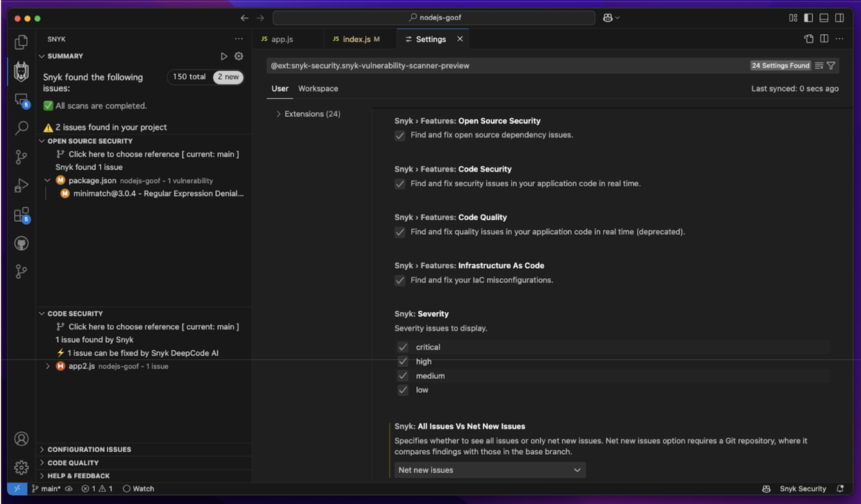Split the editor right
The height and width of the screenshot is (504, 861).
point(824,39)
